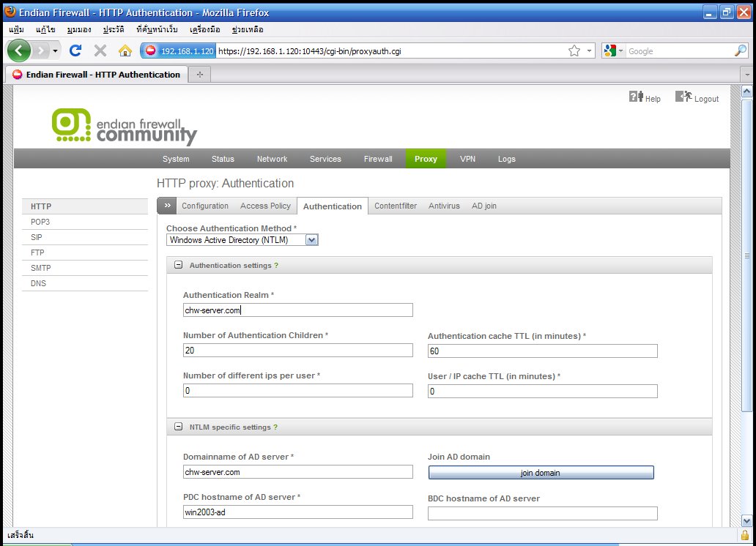This screenshot has width=756, height=546.
Task: Open the Thai Edit menu (แก้ไข)
Action: 45,29
